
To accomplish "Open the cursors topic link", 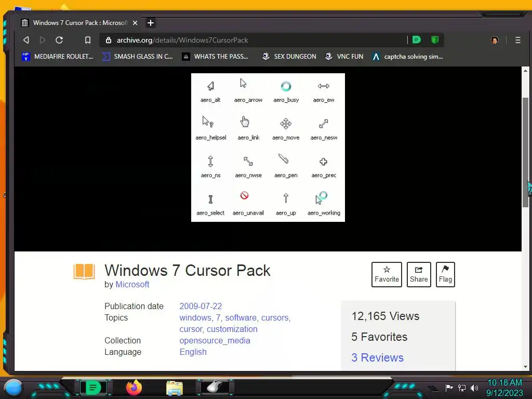I will [274, 317].
